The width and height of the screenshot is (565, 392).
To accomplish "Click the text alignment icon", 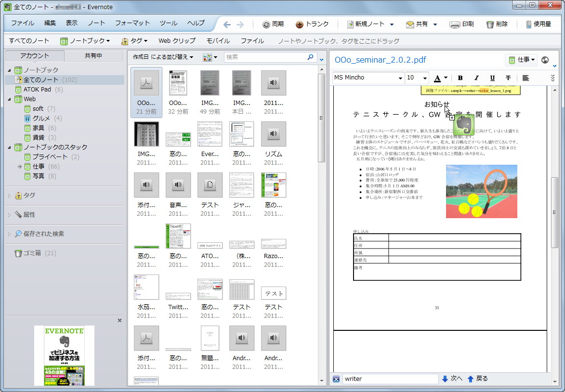I will pyautogui.click(x=526, y=78).
